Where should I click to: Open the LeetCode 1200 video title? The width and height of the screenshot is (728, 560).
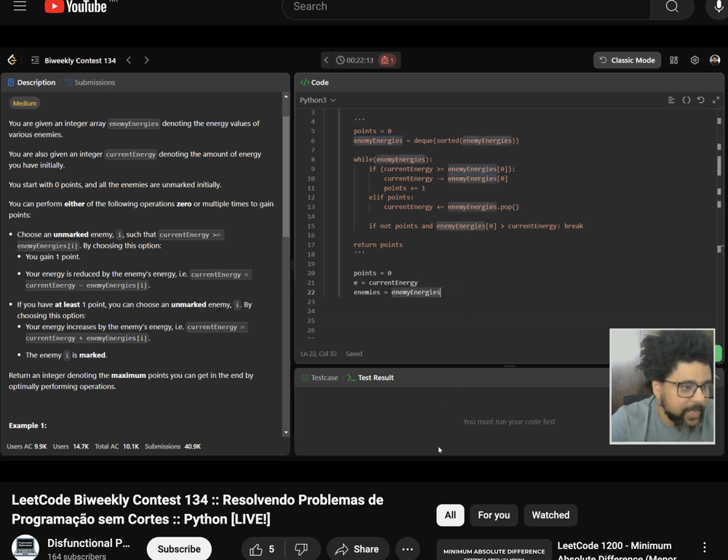coord(617,551)
